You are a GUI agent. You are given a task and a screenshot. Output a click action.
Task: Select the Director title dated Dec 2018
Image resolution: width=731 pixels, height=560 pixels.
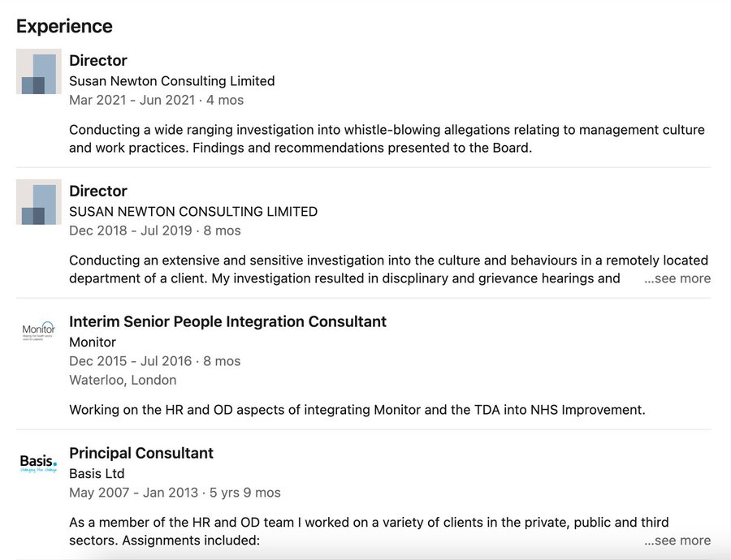(98, 192)
